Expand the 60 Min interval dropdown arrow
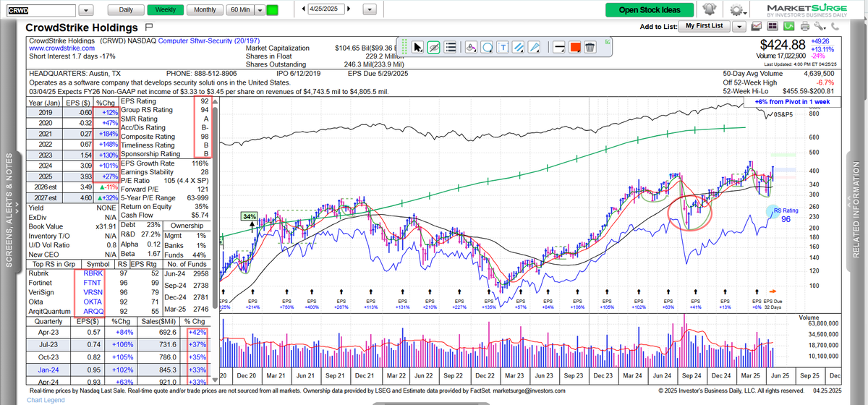The image size is (868, 405). click(259, 10)
